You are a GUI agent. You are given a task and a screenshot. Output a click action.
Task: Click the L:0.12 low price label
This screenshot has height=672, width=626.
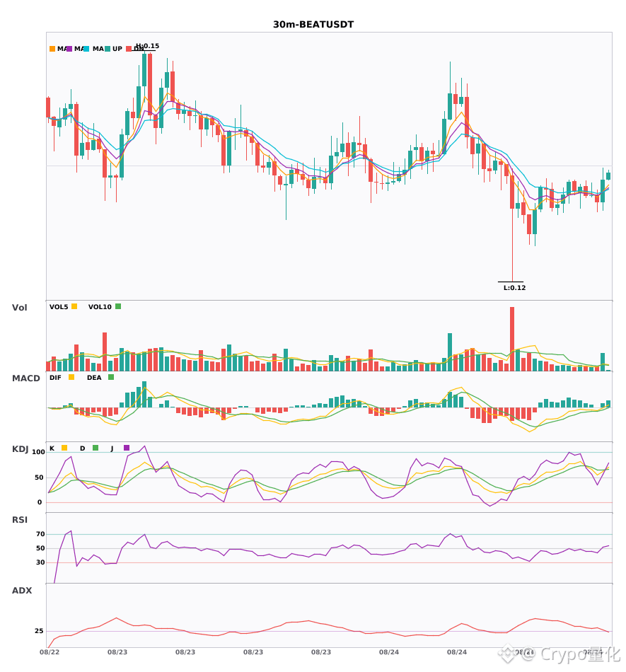click(x=514, y=288)
